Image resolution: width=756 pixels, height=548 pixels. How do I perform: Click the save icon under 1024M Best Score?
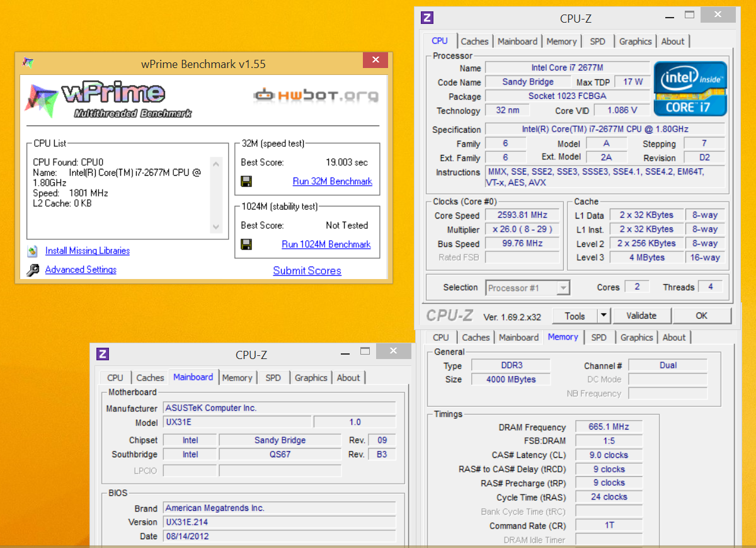click(x=246, y=244)
